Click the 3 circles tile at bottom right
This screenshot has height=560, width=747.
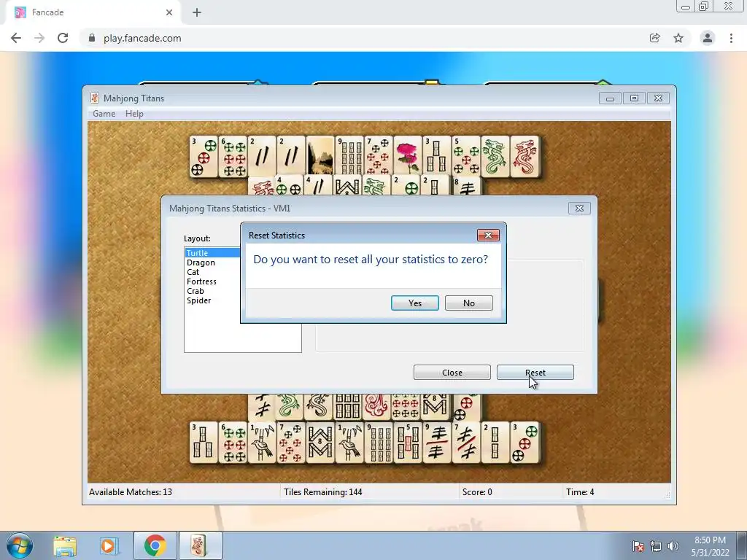[524, 443]
